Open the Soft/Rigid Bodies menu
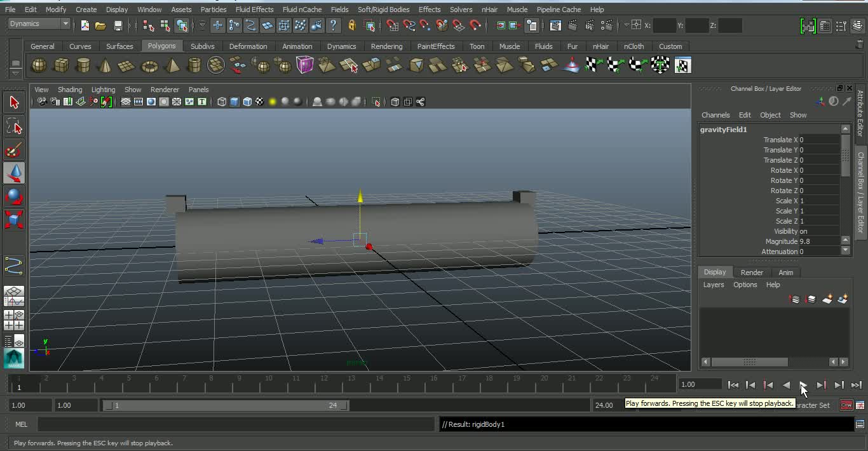868x451 pixels. [x=383, y=10]
